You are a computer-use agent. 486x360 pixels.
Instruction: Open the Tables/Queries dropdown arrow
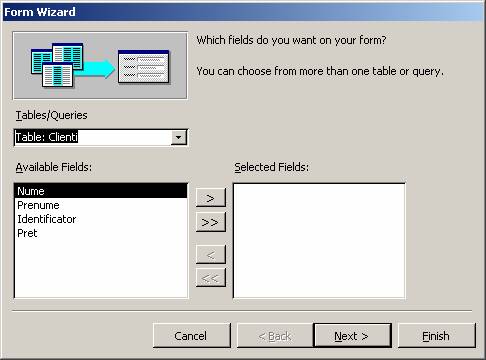[179, 137]
